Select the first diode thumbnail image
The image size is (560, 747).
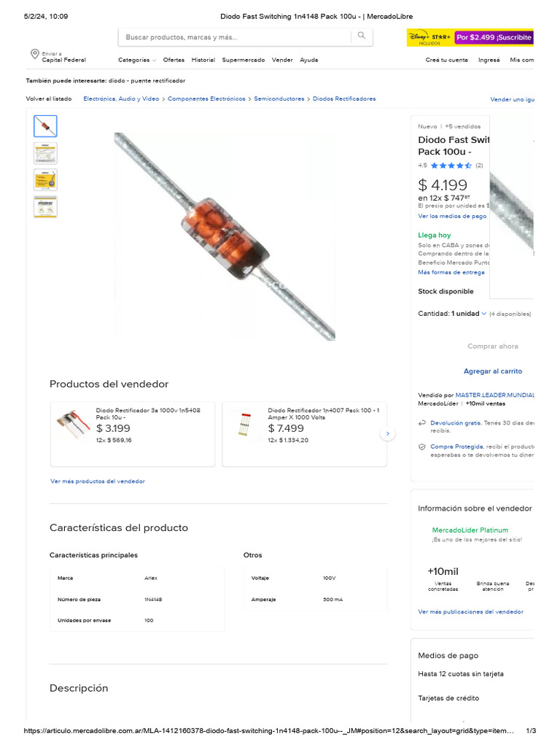click(45, 126)
